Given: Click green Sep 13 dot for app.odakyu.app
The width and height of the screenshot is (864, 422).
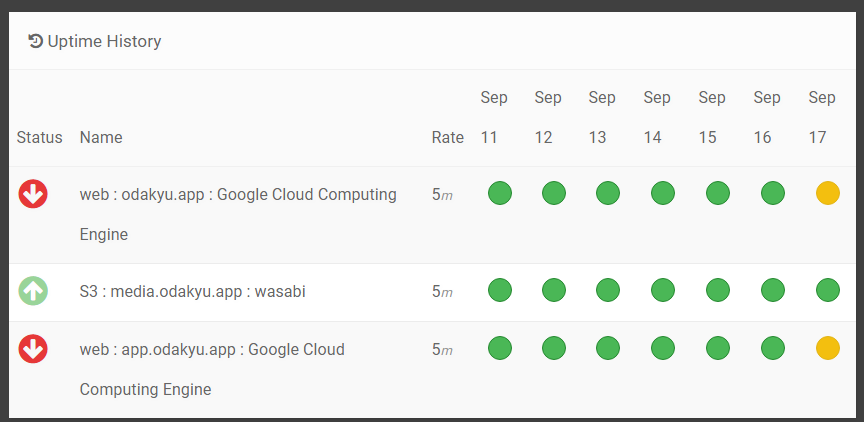Looking at the screenshot, I should click(608, 349).
